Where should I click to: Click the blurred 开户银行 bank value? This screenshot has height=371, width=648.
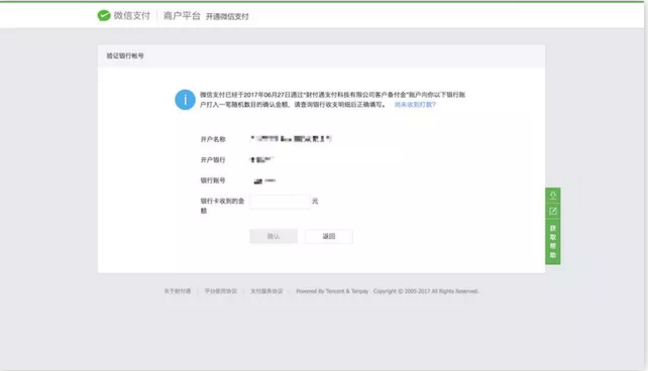262,159
